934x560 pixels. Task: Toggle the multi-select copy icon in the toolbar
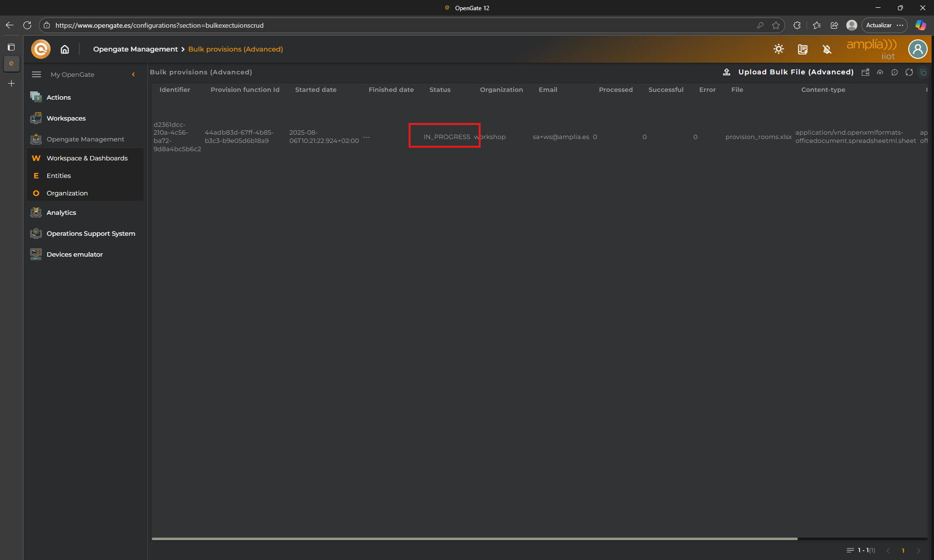point(923,72)
